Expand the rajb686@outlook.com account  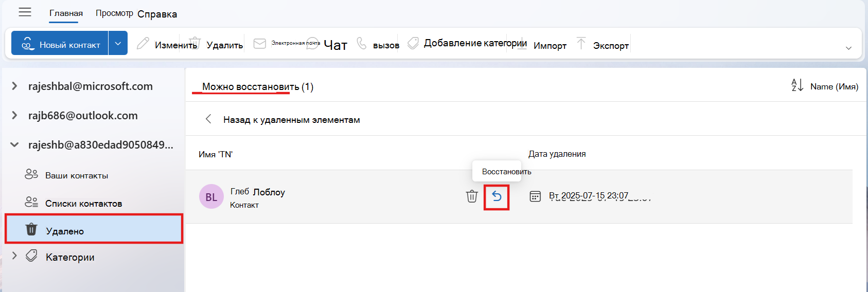[14, 115]
